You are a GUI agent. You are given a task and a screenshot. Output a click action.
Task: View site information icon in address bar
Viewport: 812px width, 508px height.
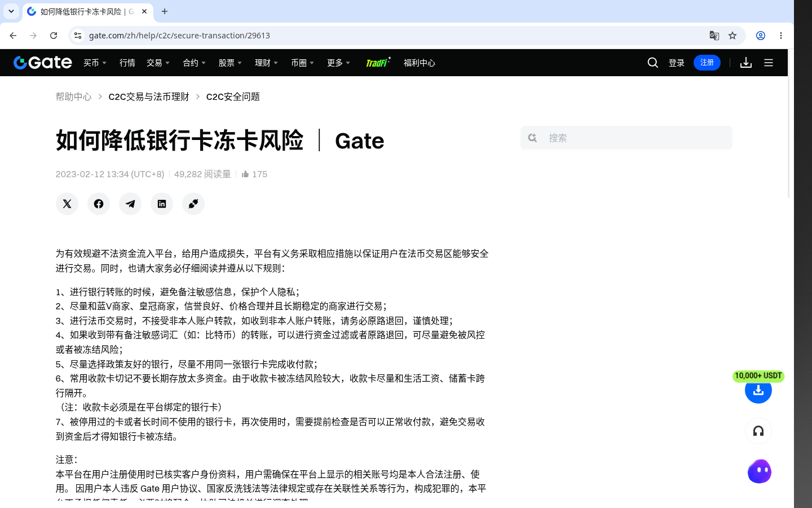78,36
